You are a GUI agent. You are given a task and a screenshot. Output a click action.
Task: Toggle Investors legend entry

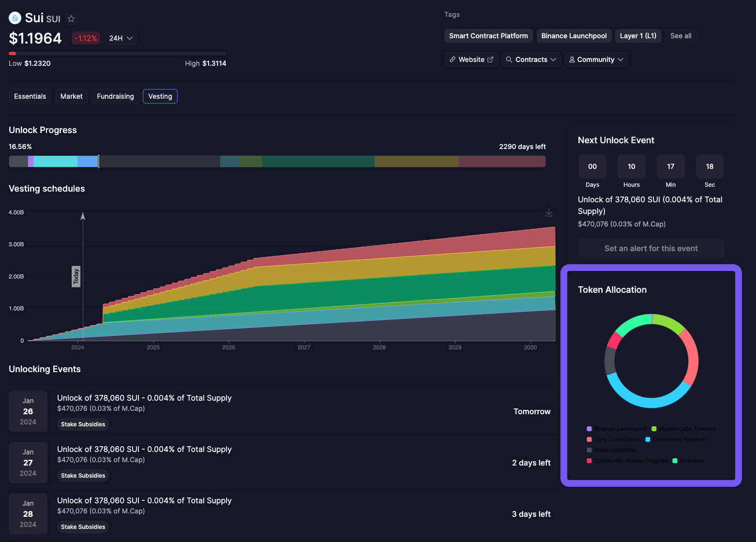coord(688,461)
